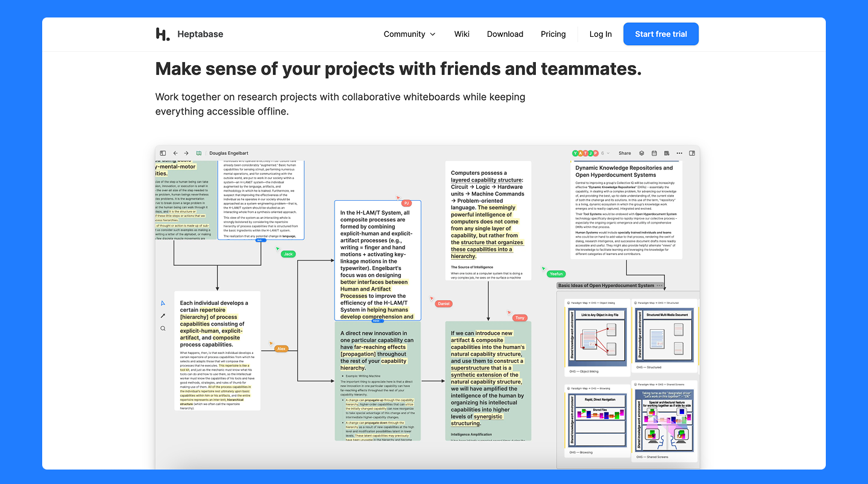
Task: Select the 'A direct new innovation' green card
Action: pyautogui.click(x=377, y=381)
